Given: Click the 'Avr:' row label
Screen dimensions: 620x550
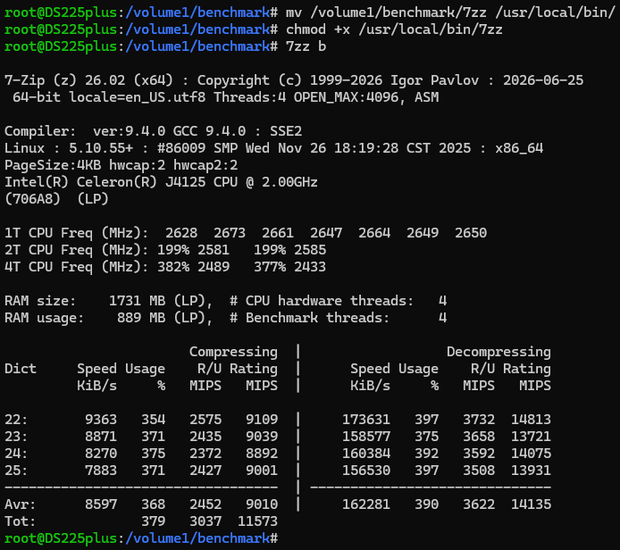Looking at the screenshot, I should tap(20, 505).
